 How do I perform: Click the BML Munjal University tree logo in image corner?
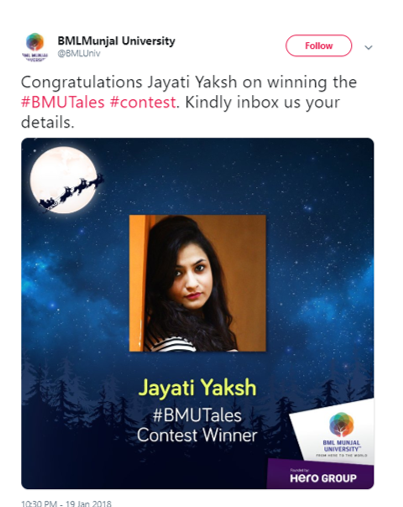click(x=341, y=424)
